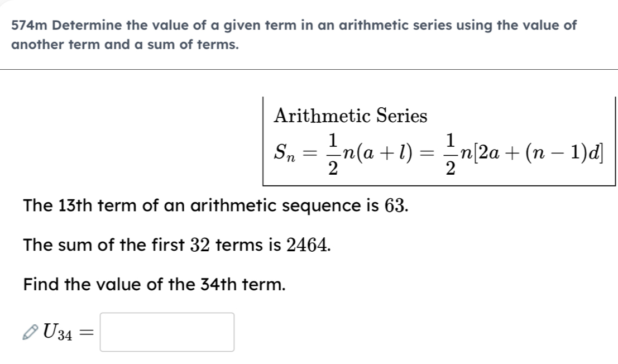The height and width of the screenshot is (364, 618).
Task: Select the 'Arithmetic Series' formula title
Action: (x=351, y=116)
